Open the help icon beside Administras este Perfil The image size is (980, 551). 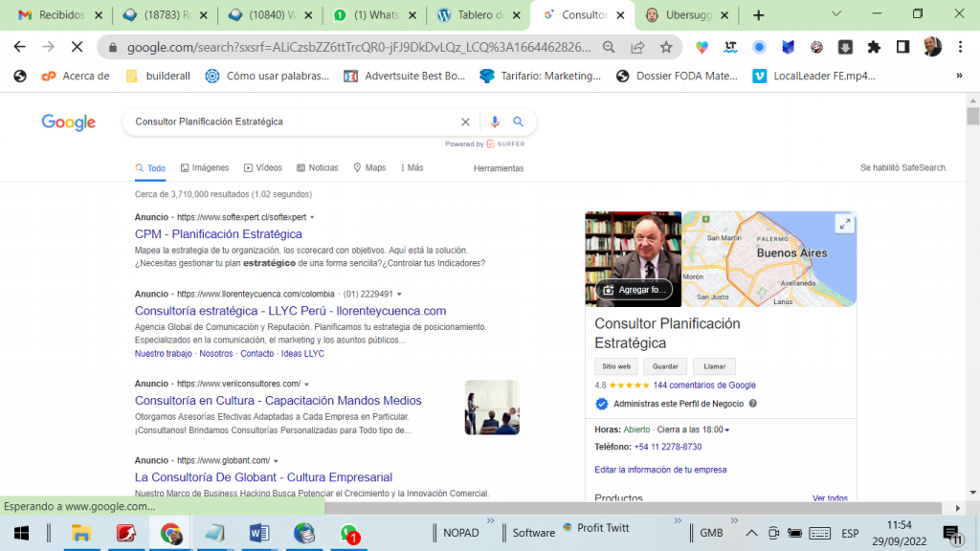753,404
